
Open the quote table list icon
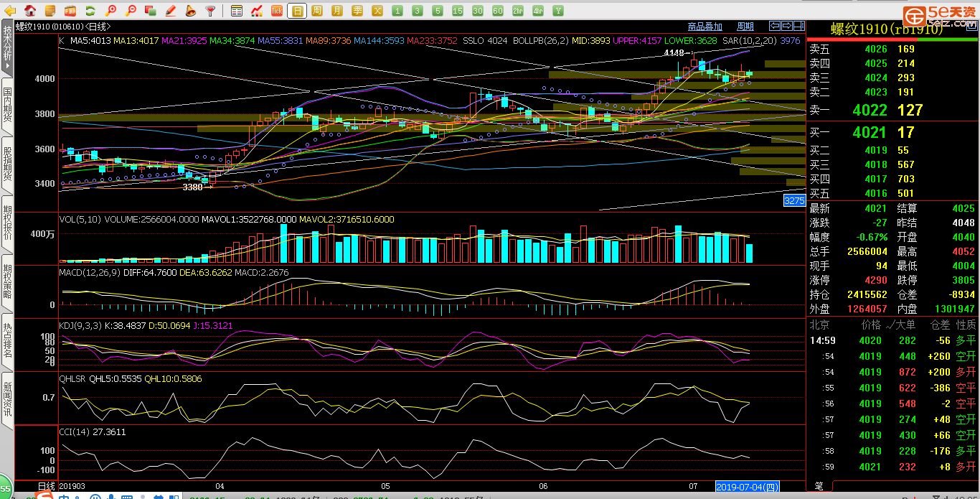click(x=237, y=11)
